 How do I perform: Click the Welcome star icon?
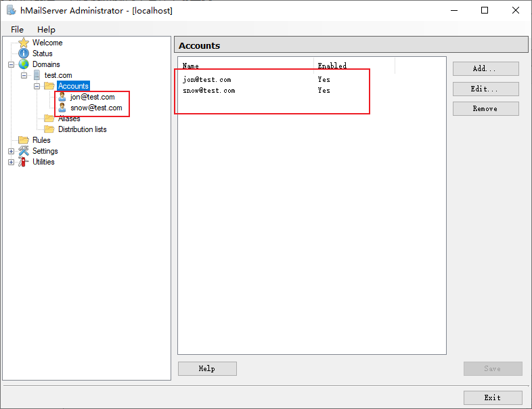tap(24, 43)
